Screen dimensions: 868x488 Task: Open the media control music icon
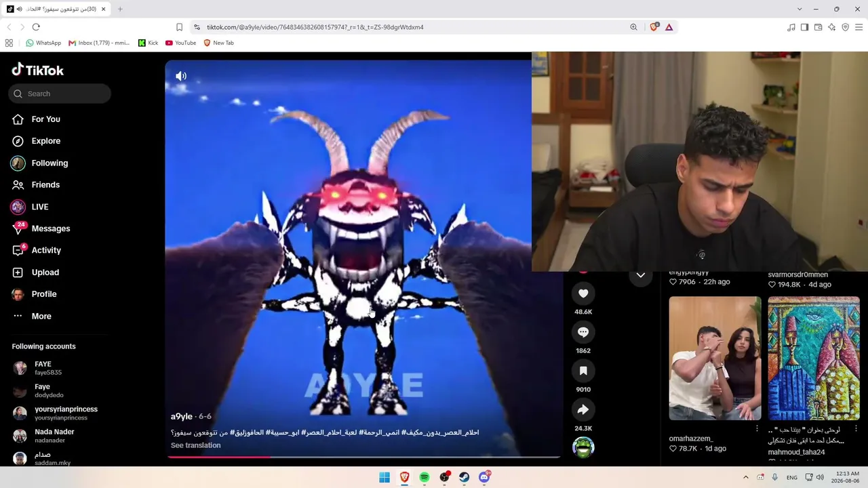point(791,27)
